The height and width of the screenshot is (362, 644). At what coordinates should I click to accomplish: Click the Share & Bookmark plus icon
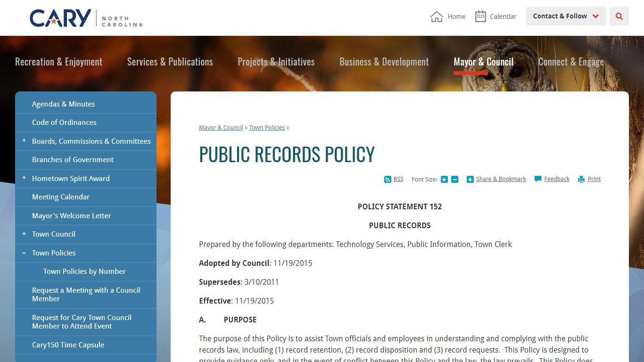pos(470,180)
